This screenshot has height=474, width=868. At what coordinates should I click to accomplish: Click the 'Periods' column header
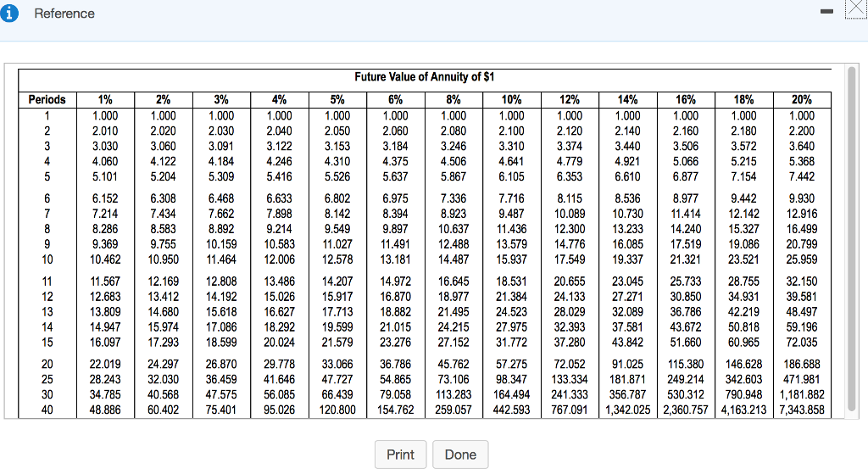click(x=47, y=100)
